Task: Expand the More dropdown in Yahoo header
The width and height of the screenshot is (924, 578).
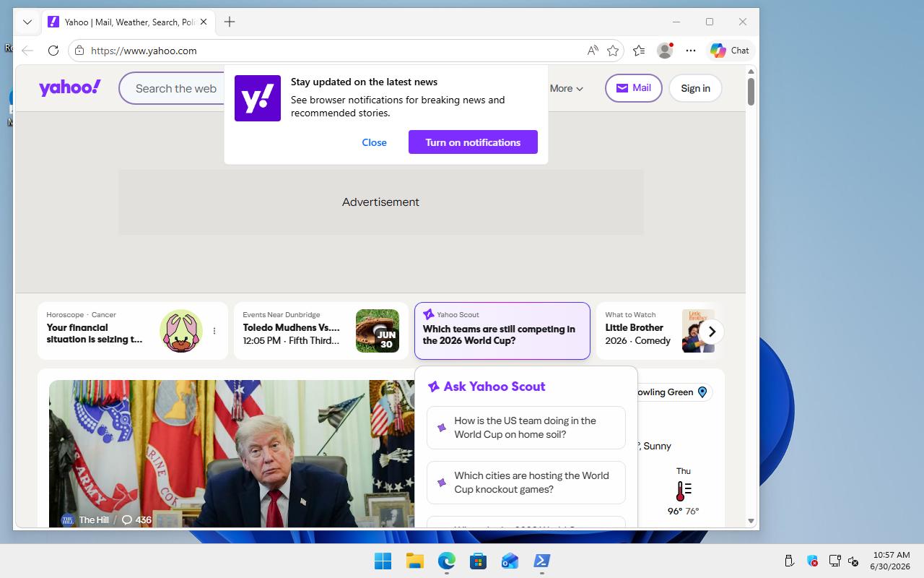Action: tap(567, 88)
